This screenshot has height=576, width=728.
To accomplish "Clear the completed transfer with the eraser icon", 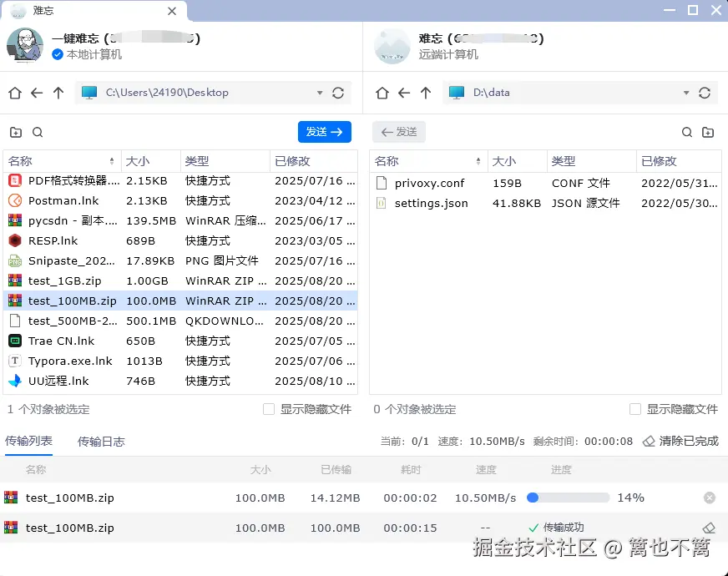I will 709,528.
